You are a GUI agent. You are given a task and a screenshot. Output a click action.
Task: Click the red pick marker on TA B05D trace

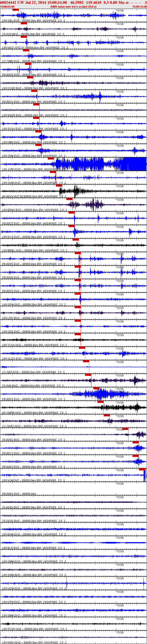pyautogui.click(x=125, y=428)
